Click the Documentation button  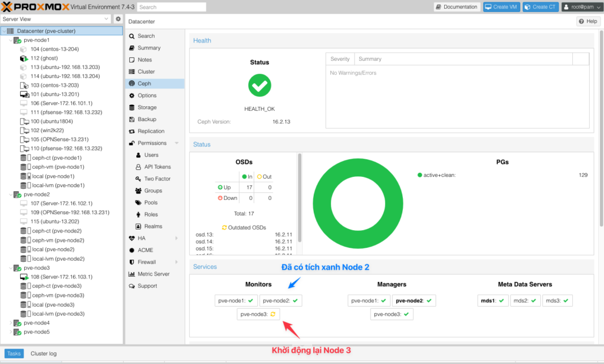pos(457,7)
